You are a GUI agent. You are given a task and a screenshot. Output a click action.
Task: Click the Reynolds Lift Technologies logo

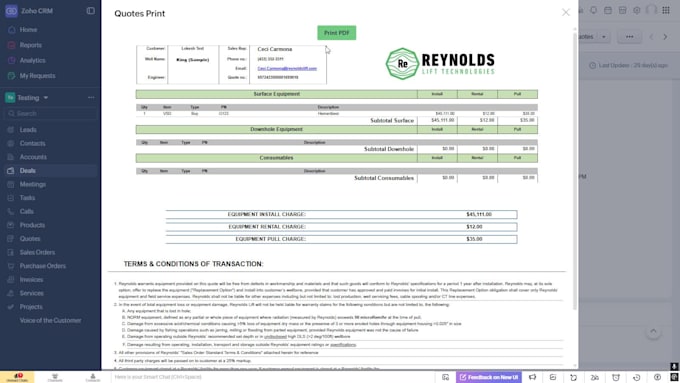440,64
